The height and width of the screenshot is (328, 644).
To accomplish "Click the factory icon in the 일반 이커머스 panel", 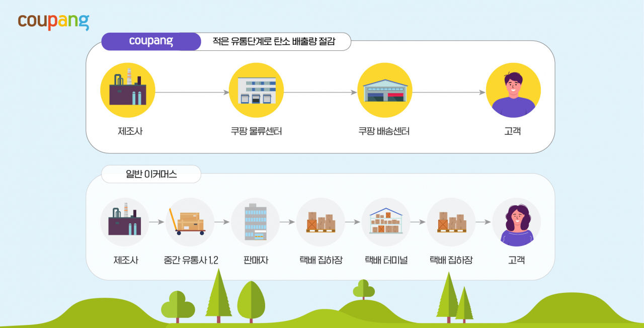I will click(125, 222).
